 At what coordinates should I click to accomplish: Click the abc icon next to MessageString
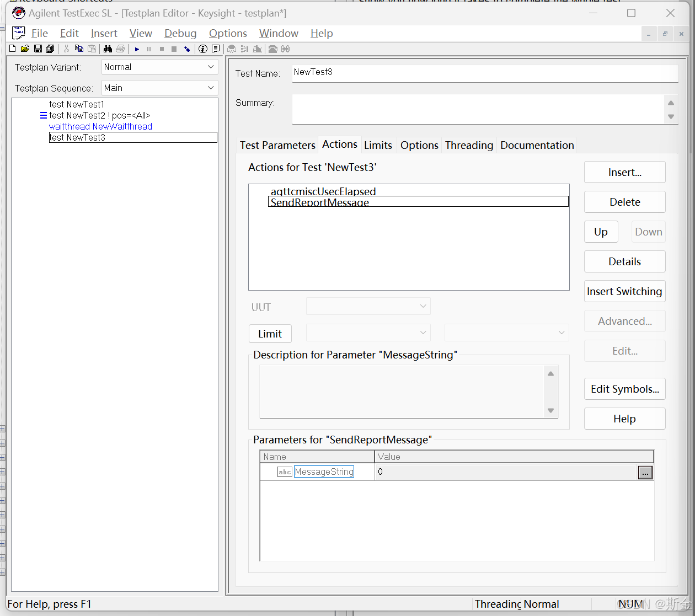[x=285, y=472]
